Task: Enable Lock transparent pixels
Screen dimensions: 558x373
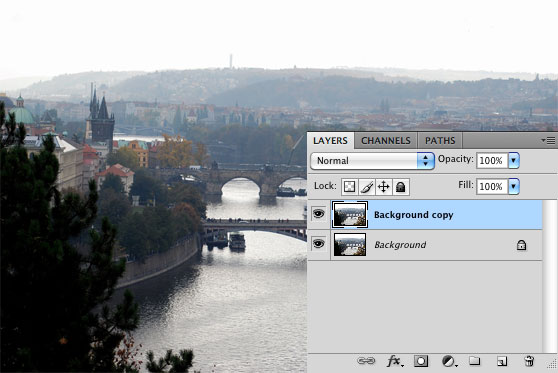Action: click(349, 187)
